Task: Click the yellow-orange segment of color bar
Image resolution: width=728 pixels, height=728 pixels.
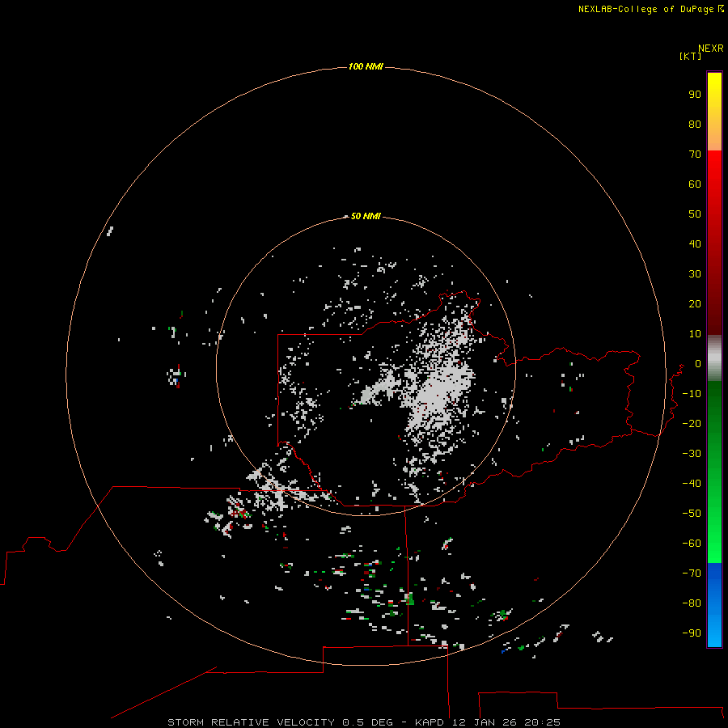Action: [x=714, y=112]
